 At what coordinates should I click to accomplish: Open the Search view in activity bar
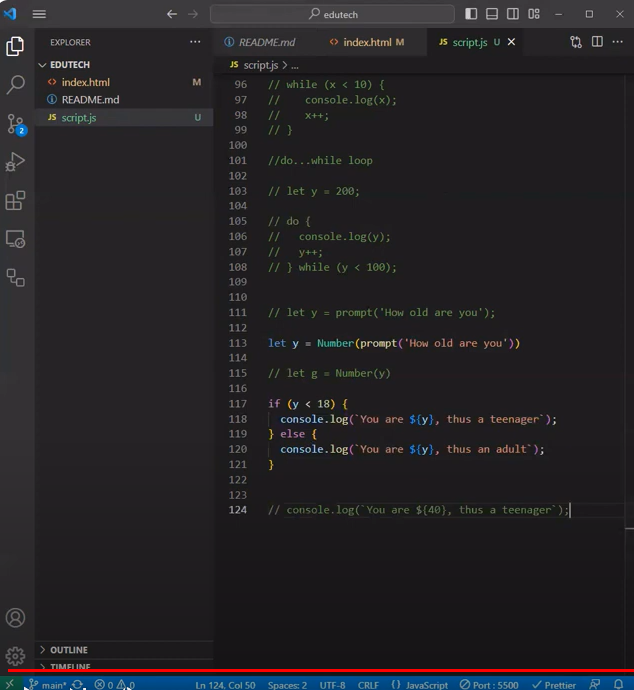point(16,85)
